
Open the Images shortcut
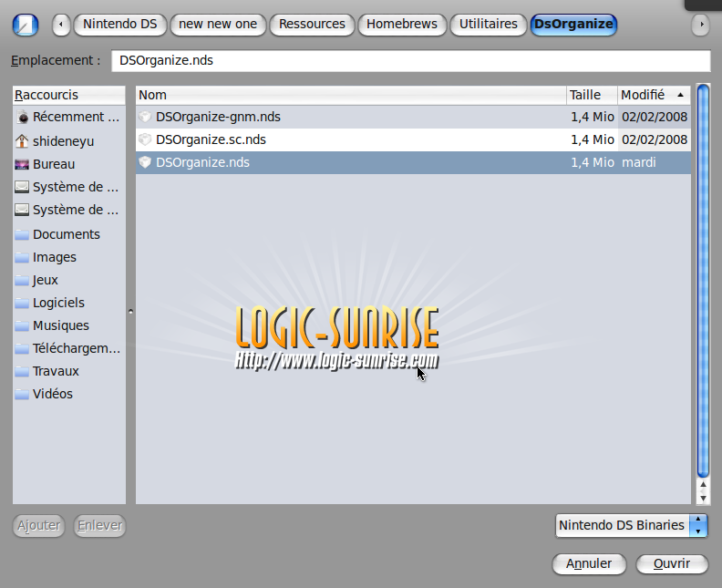tap(69, 257)
